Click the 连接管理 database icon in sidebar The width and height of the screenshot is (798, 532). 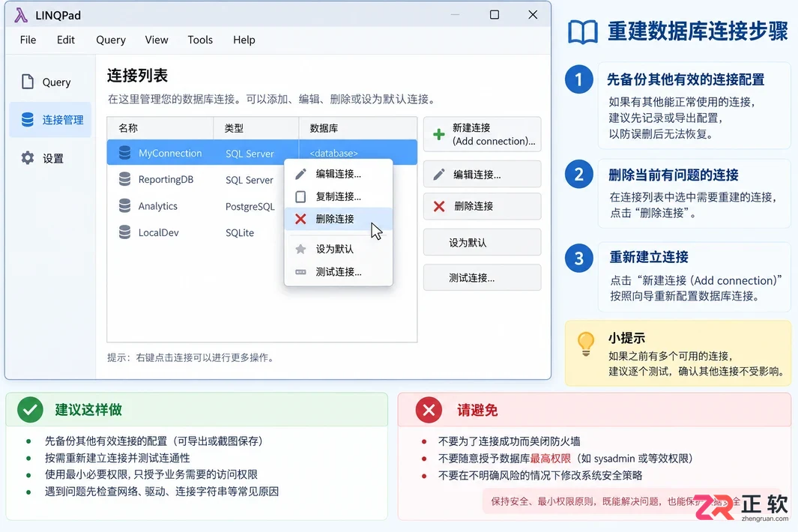click(x=28, y=120)
